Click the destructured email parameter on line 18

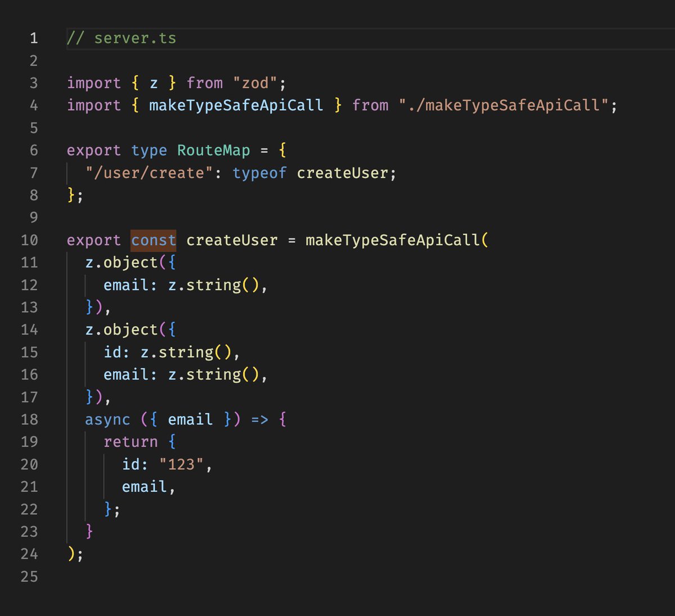pos(191,420)
